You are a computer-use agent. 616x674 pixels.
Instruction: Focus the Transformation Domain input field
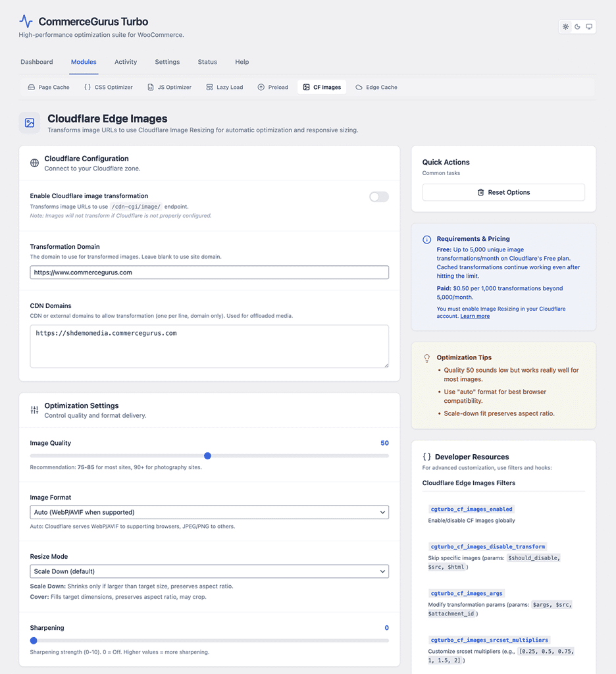pyautogui.click(x=209, y=272)
